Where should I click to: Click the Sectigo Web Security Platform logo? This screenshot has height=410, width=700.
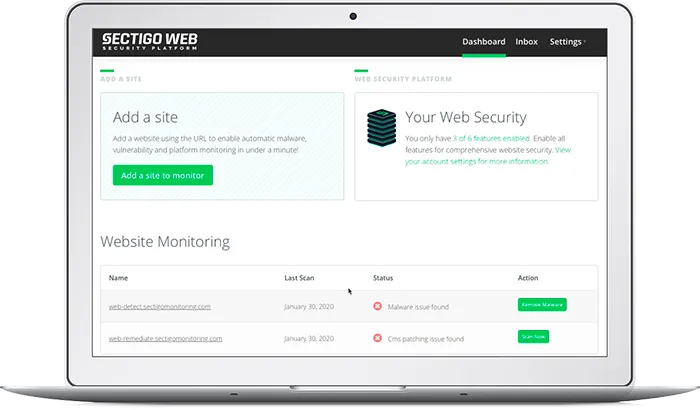click(150, 42)
